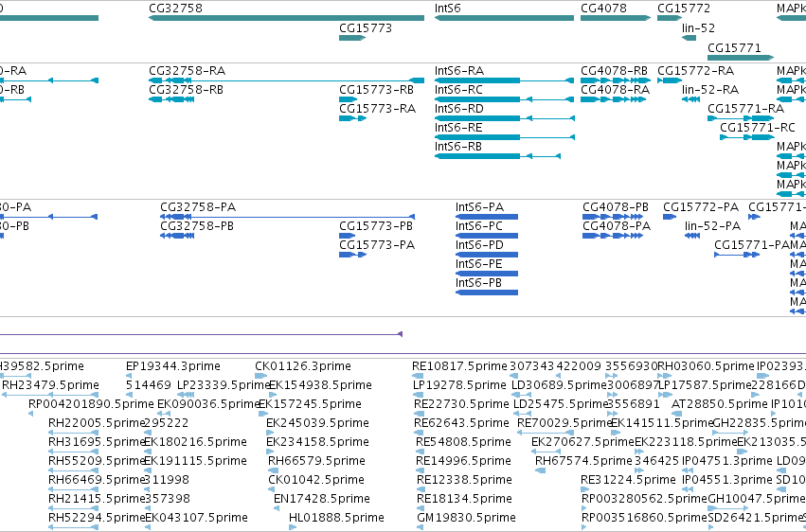Select EST RE14996.5prime
The image size is (806, 532).
pos(463,462)
